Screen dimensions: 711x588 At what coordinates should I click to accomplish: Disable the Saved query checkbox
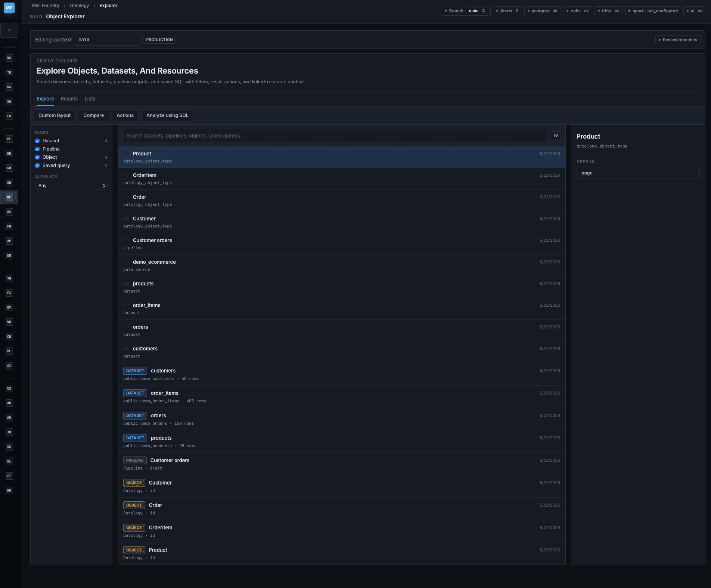point(37,165)
